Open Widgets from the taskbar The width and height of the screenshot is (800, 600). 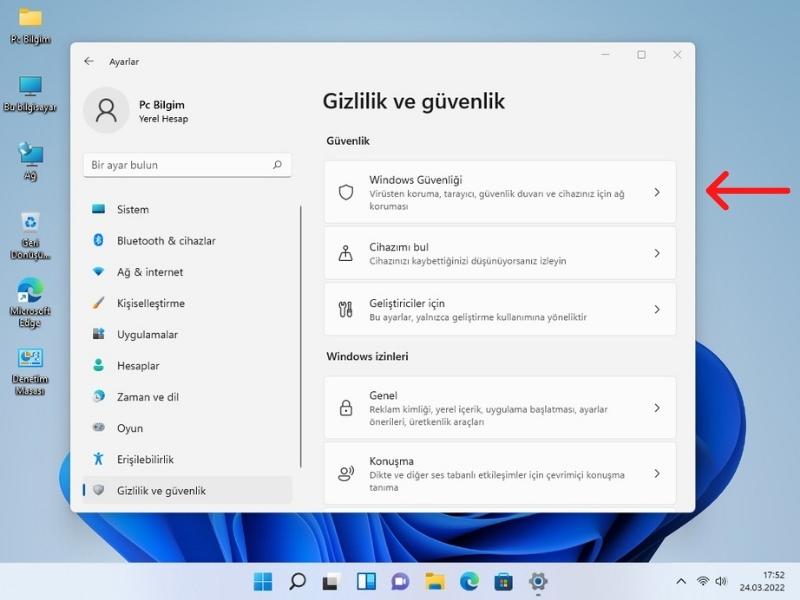(x=366, y=581)
